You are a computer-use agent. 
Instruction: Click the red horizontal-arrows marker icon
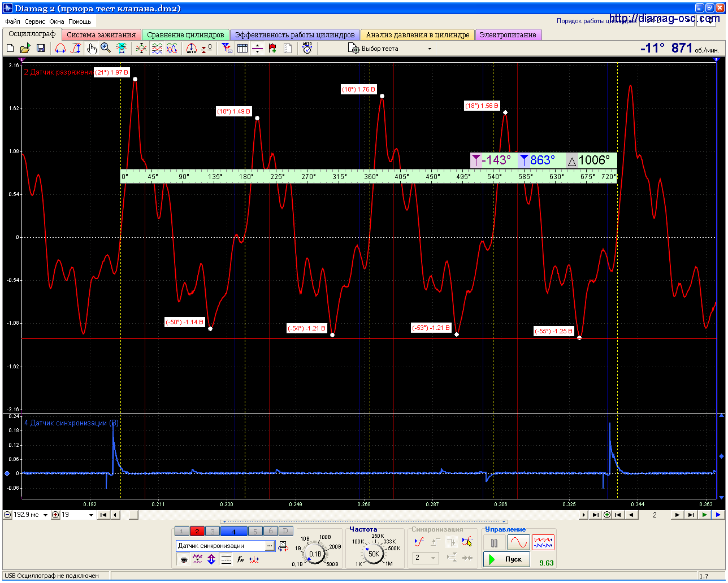point(254,560)
